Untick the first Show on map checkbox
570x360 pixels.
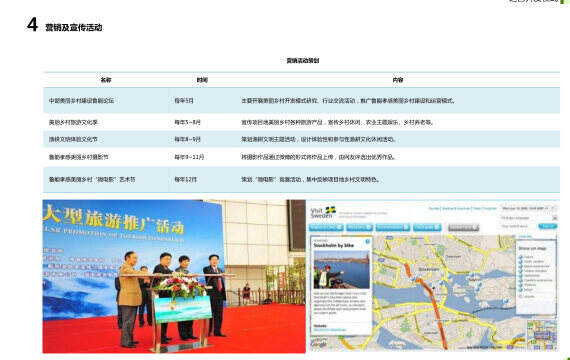(x=521, y=257)
